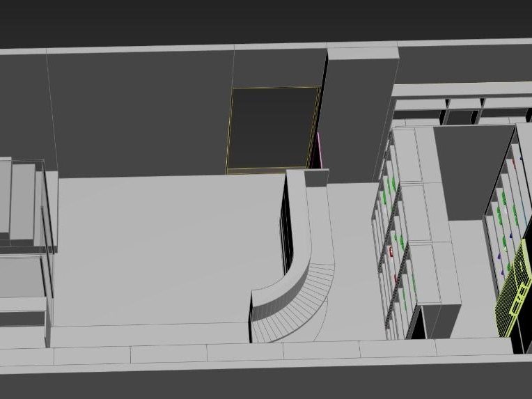
Task: Select the yellow-outlined dark rectangular panel
Action: pyautogui.click(x=274, y=130)
